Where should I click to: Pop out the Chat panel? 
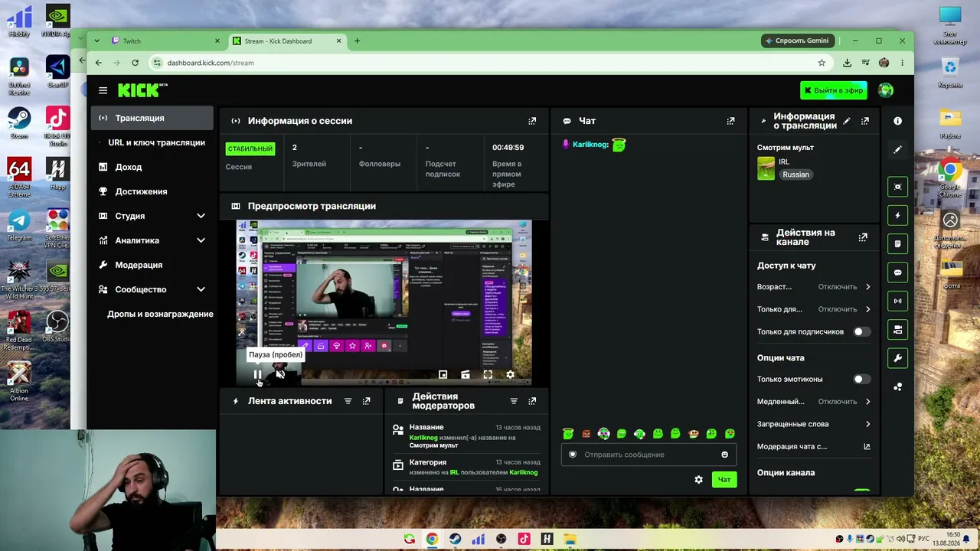[x=730, y=121]
